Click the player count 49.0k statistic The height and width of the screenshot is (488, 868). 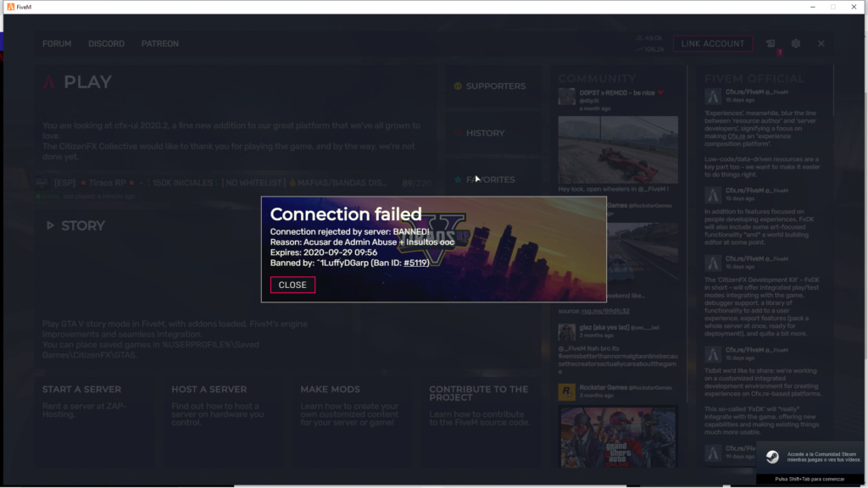(650, 38)
